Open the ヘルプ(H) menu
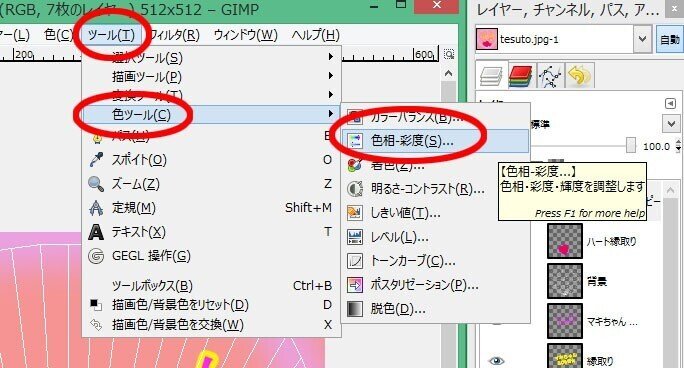Image resolution: width=684 pixels, height=368 pixels. [x=315, y=35]
